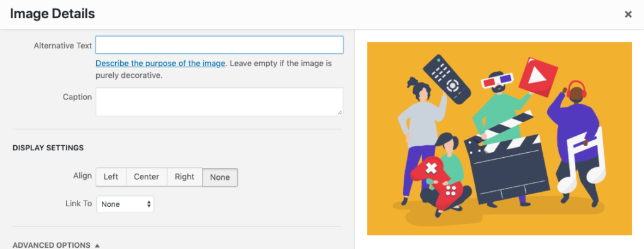The height and width of the screenshot is (249, 644).
Task: Focus the Alternative Text input field
Action: coord(219,45)
